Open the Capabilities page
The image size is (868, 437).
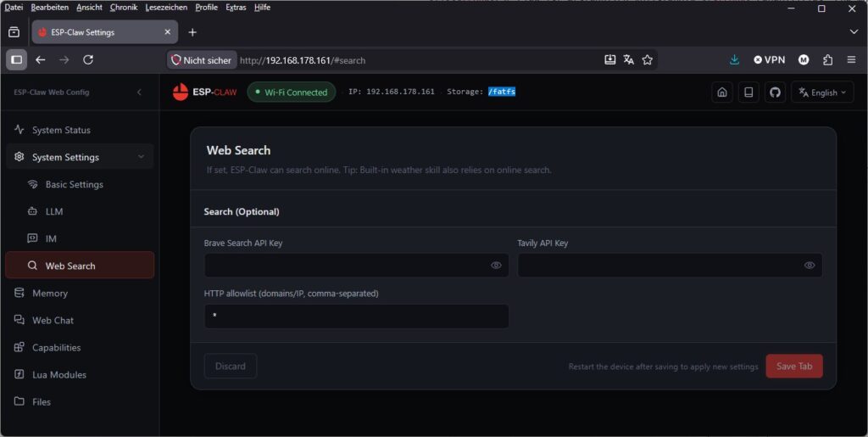click(x=80, y=347)
